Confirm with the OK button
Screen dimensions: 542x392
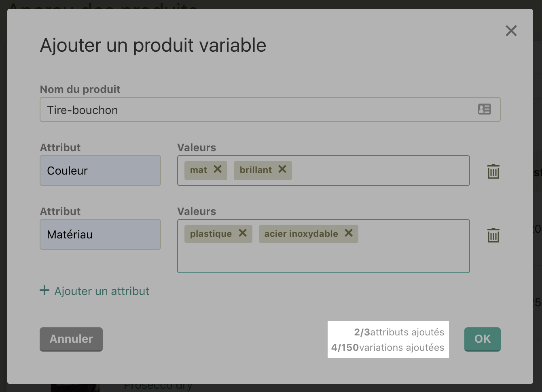click(483, 339)
